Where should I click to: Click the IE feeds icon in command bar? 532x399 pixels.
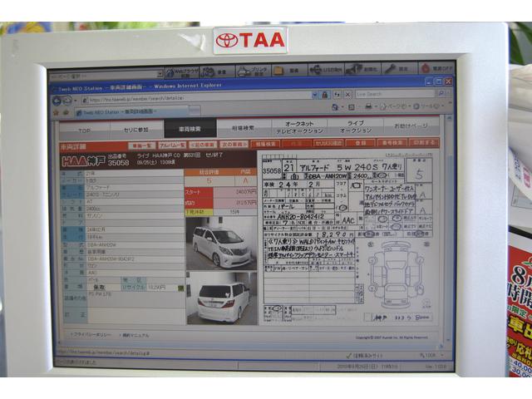tap(352, 107)
